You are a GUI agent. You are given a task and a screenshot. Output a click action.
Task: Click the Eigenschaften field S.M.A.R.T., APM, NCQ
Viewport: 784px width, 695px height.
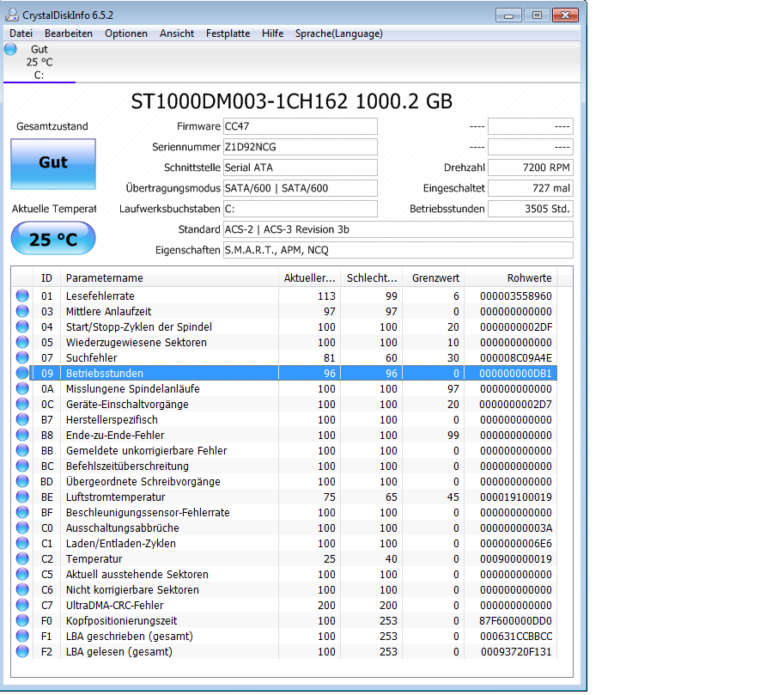(398, 250)
